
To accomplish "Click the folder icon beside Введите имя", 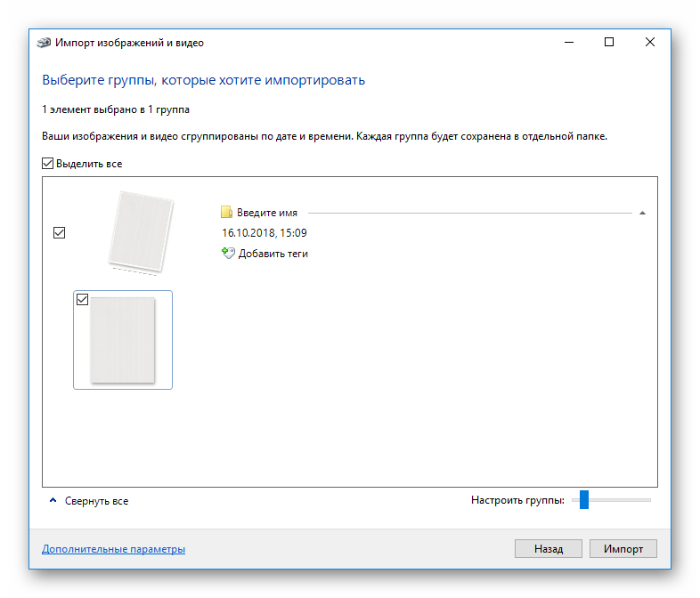I will click(227, 213).
